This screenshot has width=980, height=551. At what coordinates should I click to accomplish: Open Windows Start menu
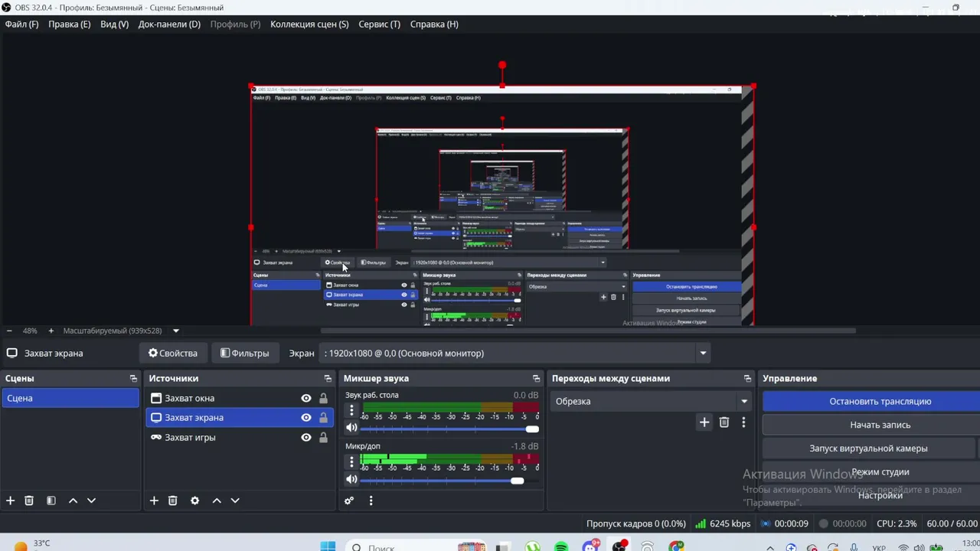[x=328, y=546]
